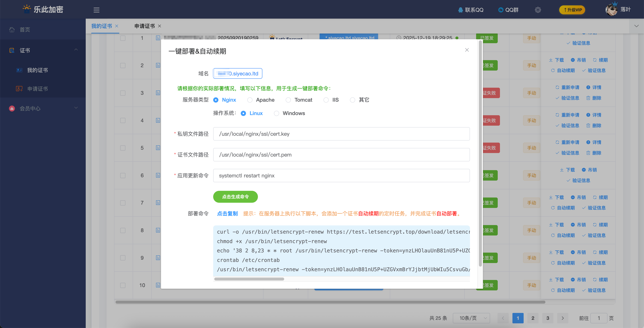The image size is (644, 328).
Task: Click the 联系QQ contact icon link
Action: click(471, 10)
